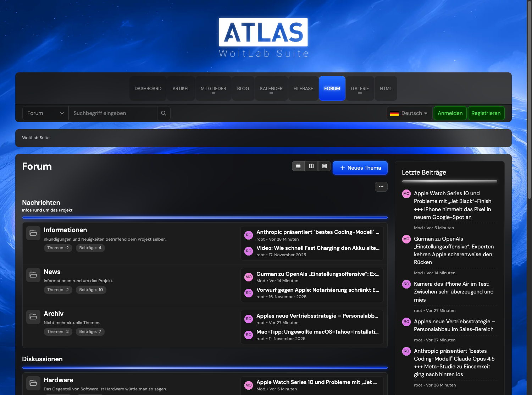Go to the Filebase tab
This screenshot has height=395, width=532.
303,89
